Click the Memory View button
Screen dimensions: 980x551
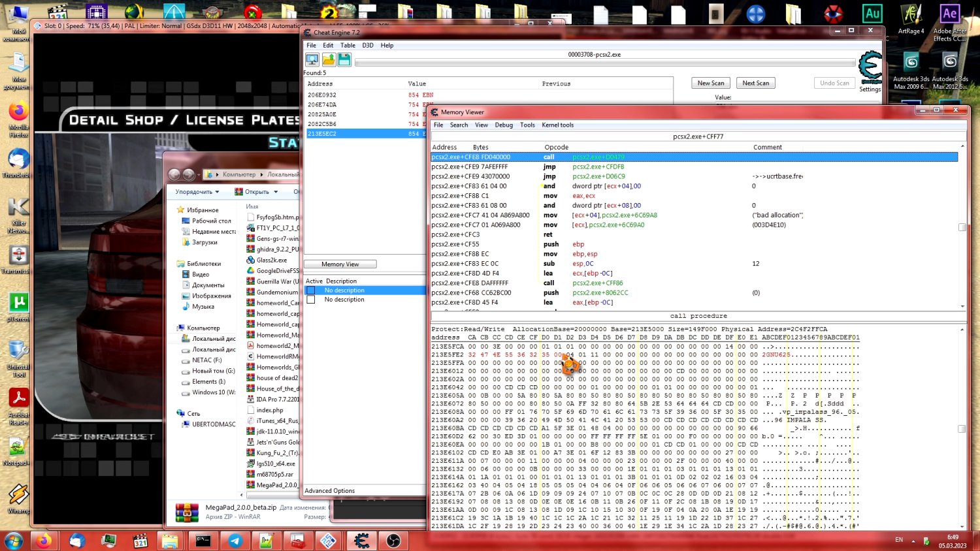(340, 264)
